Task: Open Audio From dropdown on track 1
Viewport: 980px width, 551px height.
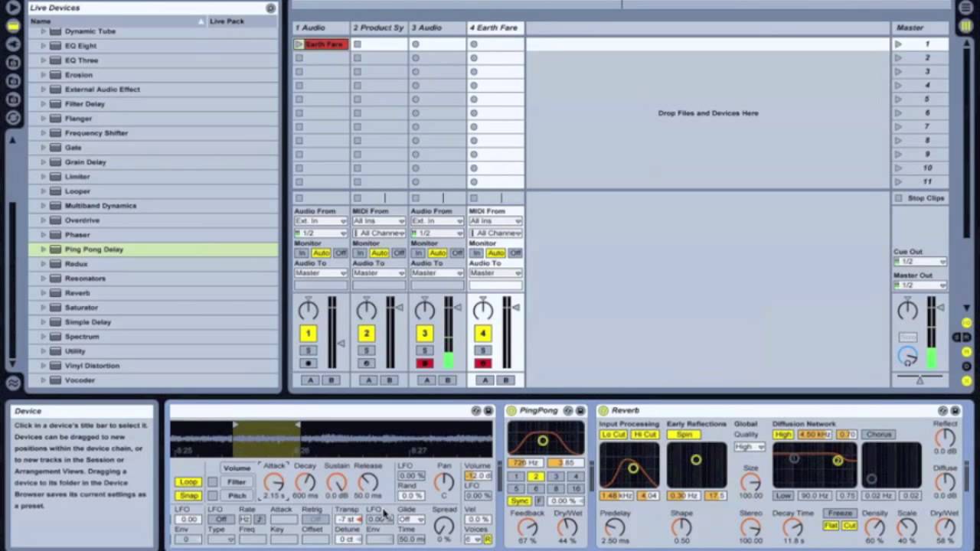Action: click(x=321, y=221)
